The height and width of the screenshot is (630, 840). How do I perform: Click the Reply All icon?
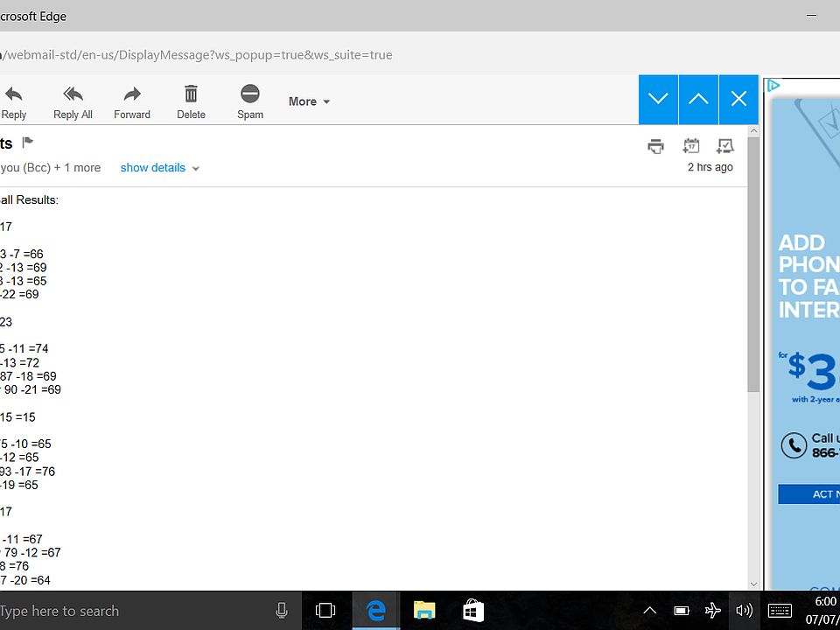click(73, 94)
